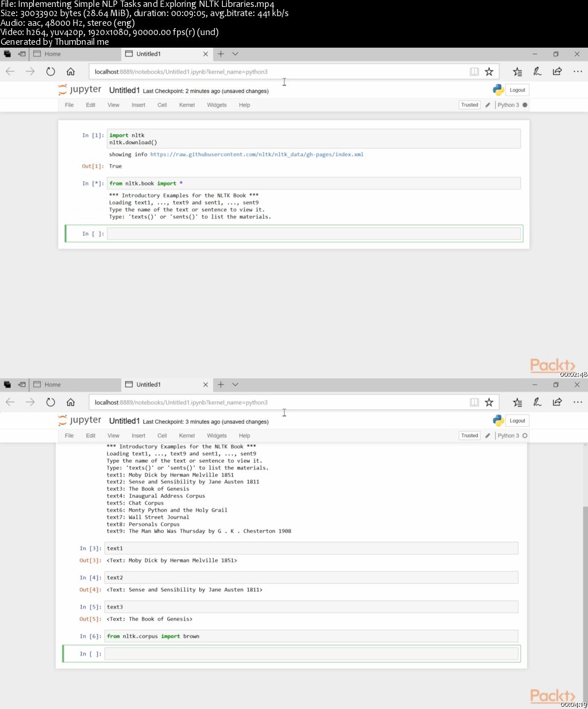
Task: Click the Trusted button in 00:02:48 frame
Action: (x=470, y=105)
